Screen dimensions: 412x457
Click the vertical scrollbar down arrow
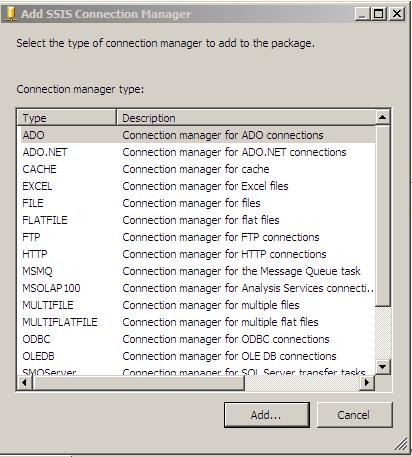pos(383,367)
